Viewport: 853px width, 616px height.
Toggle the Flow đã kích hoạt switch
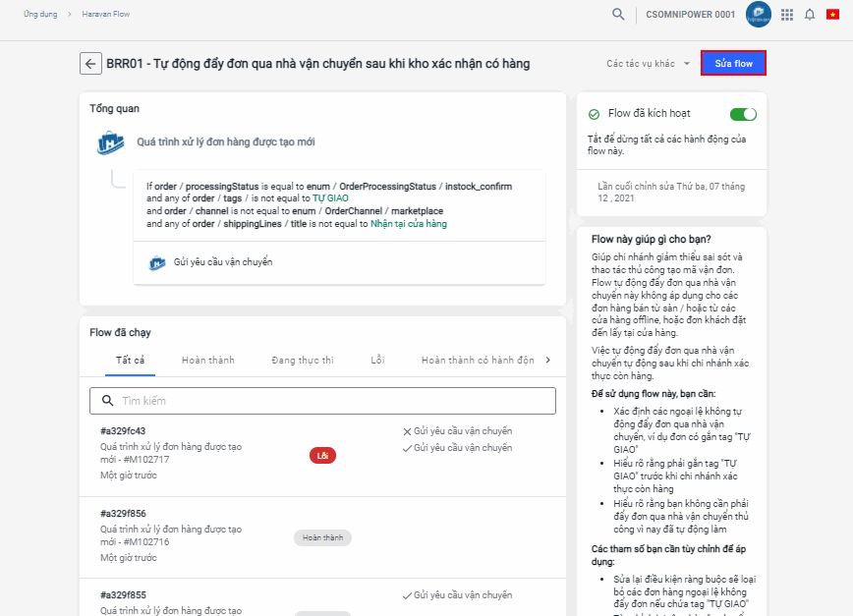pos(743,114)
